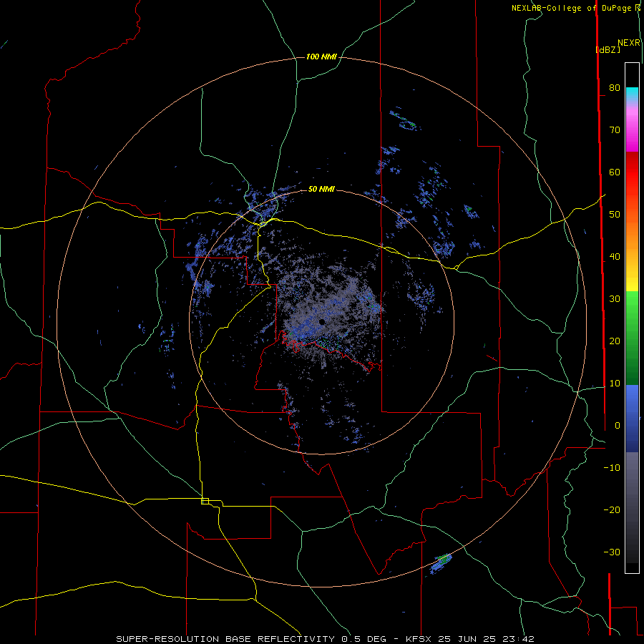Screen dimensions: 644x644
Task: Click the NEXR label at the top right
Action: point(629,43)
